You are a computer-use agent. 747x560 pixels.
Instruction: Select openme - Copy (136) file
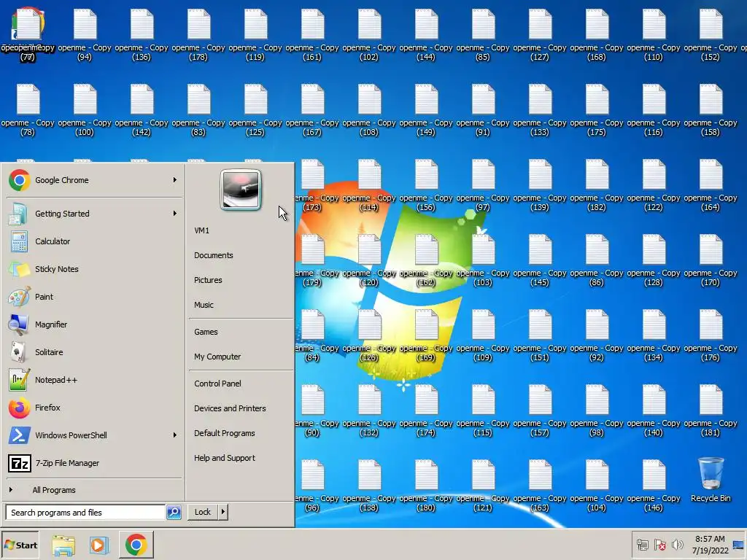(x=142, y=36)
